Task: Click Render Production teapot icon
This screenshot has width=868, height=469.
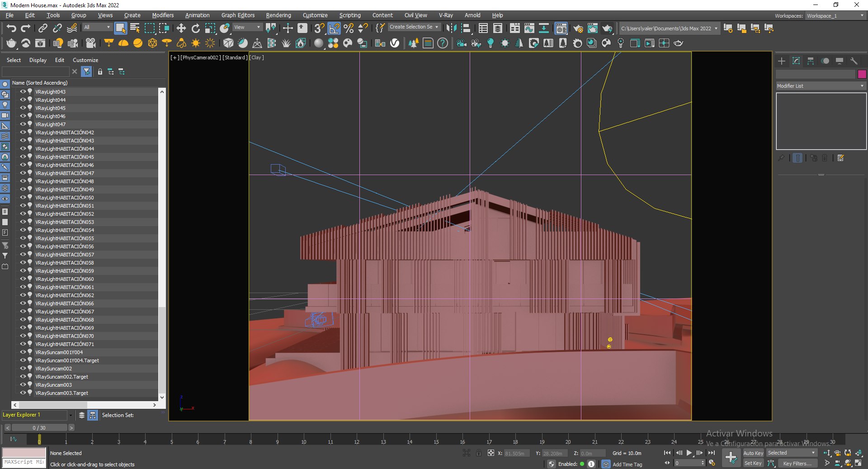Action: point(607,28)
